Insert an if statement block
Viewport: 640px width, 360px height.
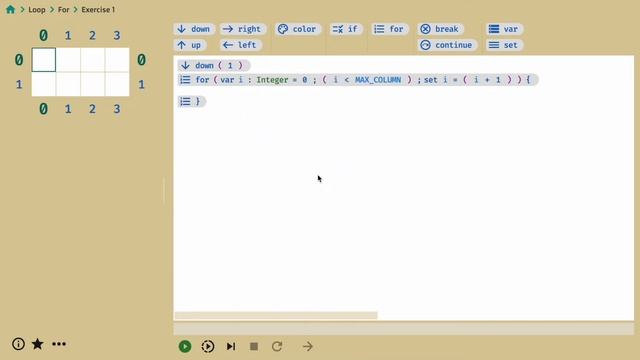point(345,29)
